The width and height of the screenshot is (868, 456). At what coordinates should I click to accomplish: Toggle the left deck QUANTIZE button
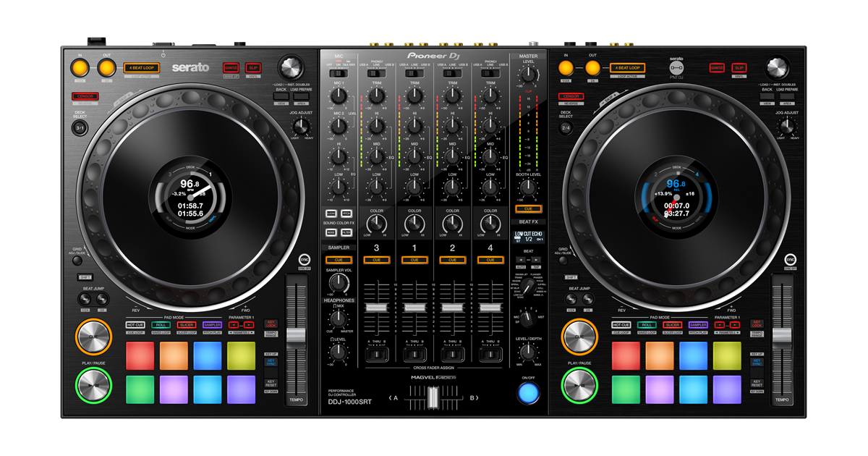[231, 67]
